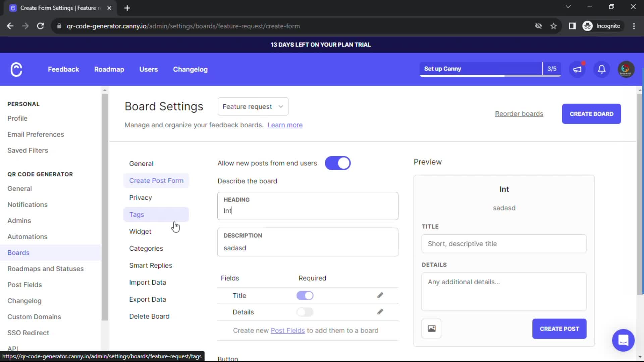The height and width of the screenshot is (362, 644).
Task: Turn off the Title required toggle
Action: (x=305, y=295)
